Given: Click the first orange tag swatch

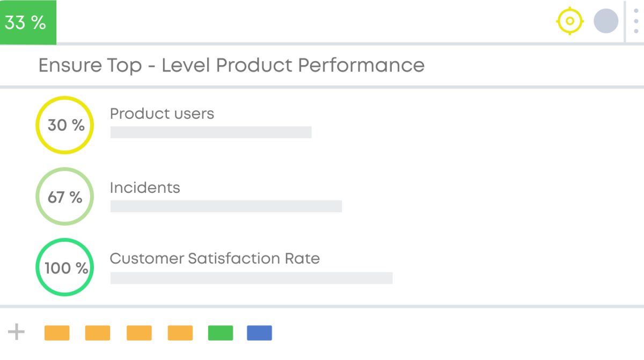Looking at the screenshot, I should pos(57,333).
